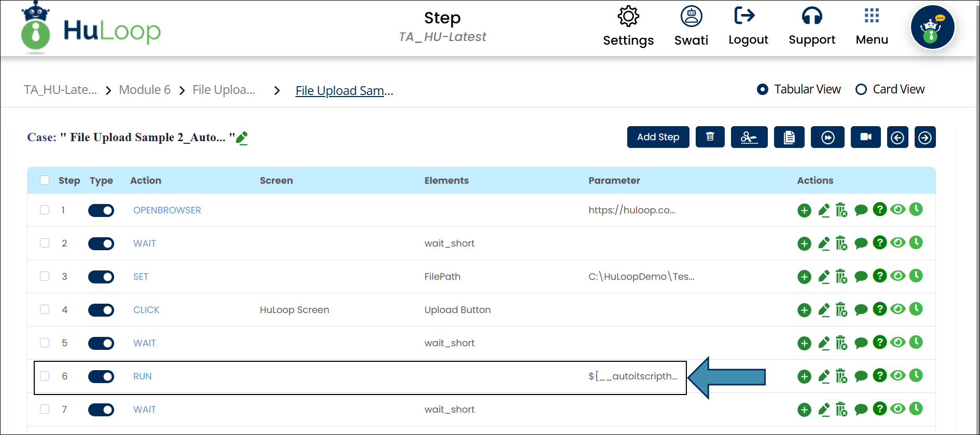Image resolution: width=980 pixels, height=435 pixels.
Task: Open the Module 6 breadcrumb link
Action: point(145,90)
